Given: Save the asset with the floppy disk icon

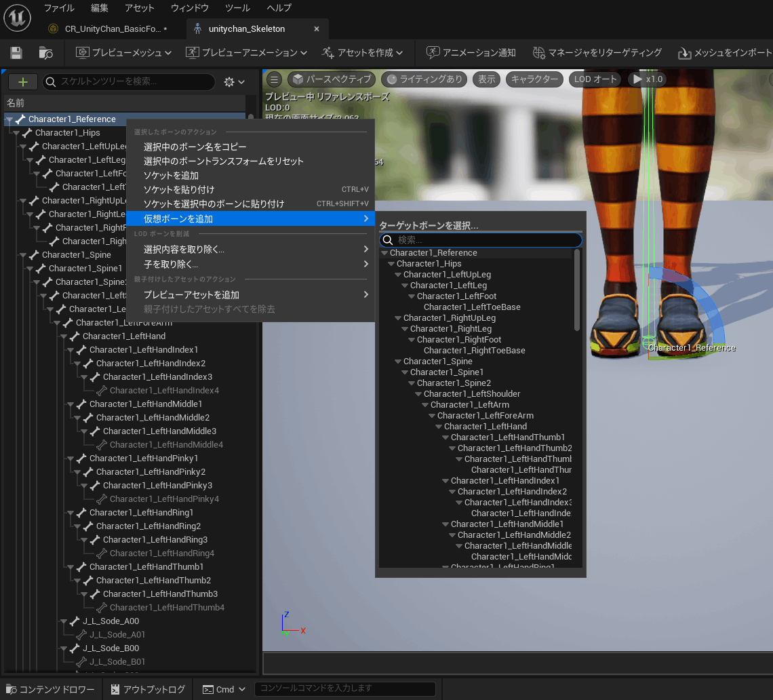Looking at the screenshot, I should pos(16,53).
